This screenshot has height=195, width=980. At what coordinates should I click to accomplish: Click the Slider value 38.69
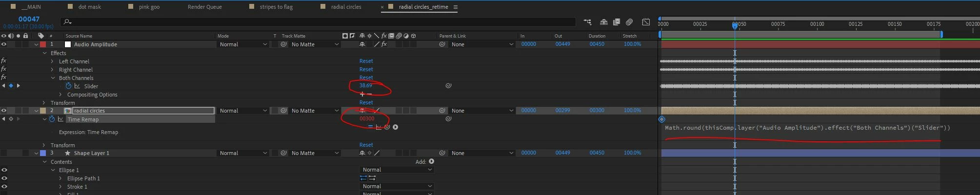[x=365, y=85]
